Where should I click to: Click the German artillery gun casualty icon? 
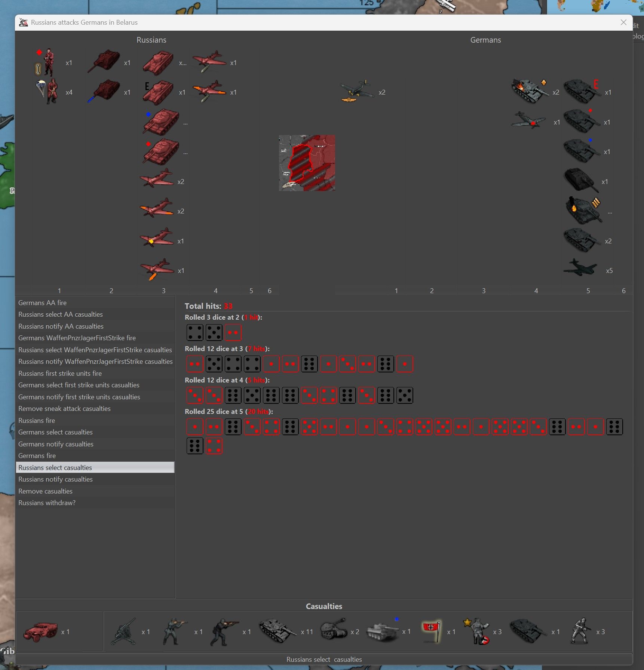click(124, 631)
